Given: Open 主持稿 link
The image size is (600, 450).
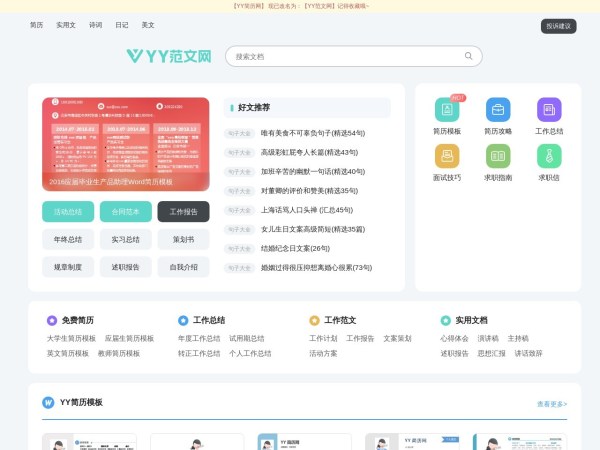Looking at the screenshot, I should (x=518, y=338).
